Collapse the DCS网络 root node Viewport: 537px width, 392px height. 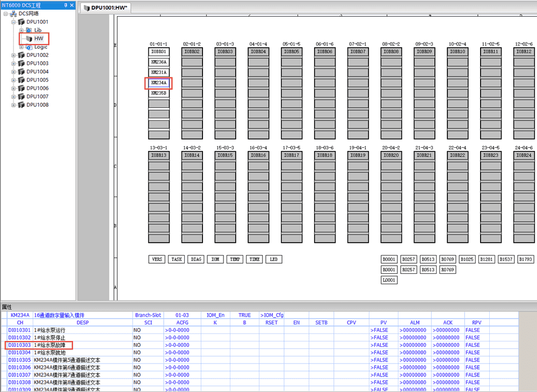pyautogui.click(x=6, y=14)
